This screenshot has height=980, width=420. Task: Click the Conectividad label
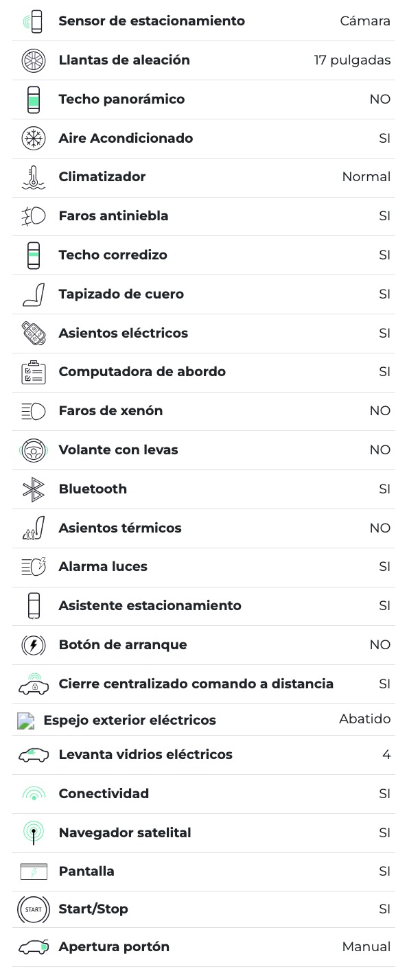[x=104, y=794]
